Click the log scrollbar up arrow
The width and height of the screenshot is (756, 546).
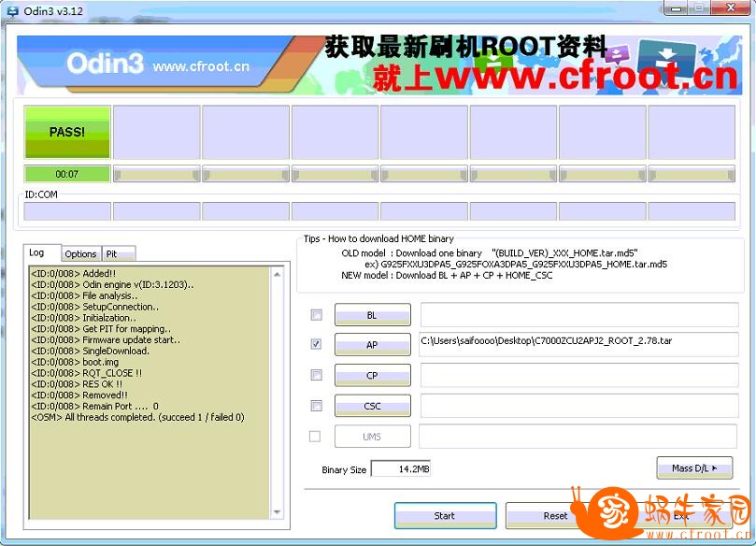278,274
